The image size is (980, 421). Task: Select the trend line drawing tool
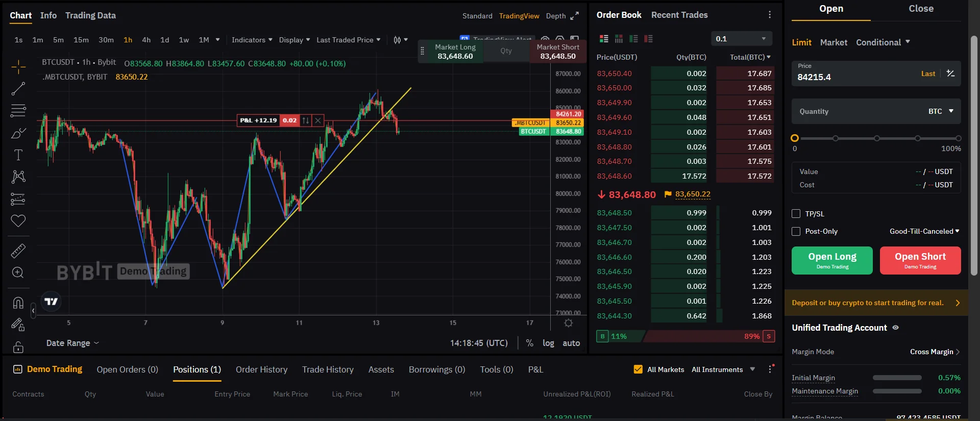pos(18,89)
